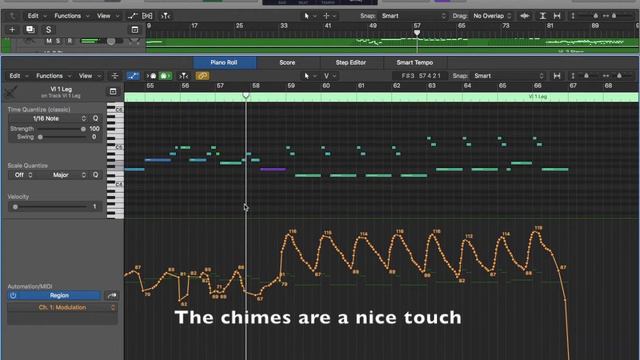640x360 pixels.
Task: Toggle the MIDI In button in Piano Roll
Action: [x=152, y=76]
